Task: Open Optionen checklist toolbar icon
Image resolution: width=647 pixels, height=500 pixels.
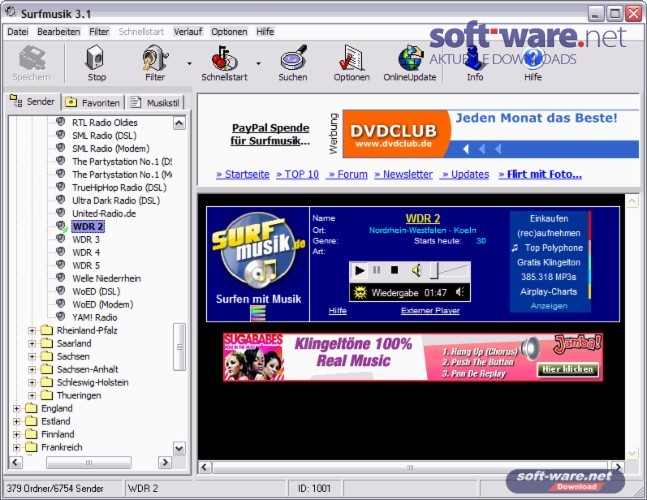Action: tap(351, 58)
